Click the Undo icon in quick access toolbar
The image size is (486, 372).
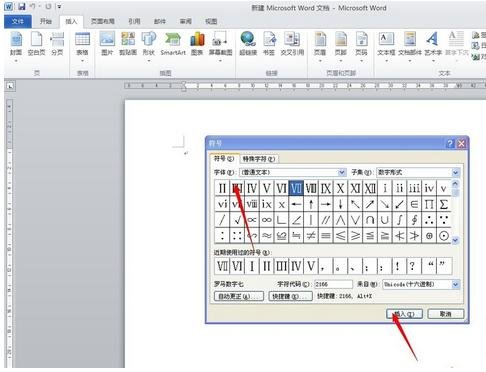tap(33, 7)
